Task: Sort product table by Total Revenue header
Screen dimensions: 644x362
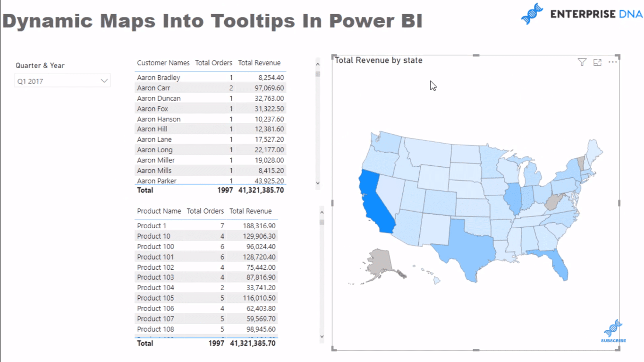Action: point(251,211)
